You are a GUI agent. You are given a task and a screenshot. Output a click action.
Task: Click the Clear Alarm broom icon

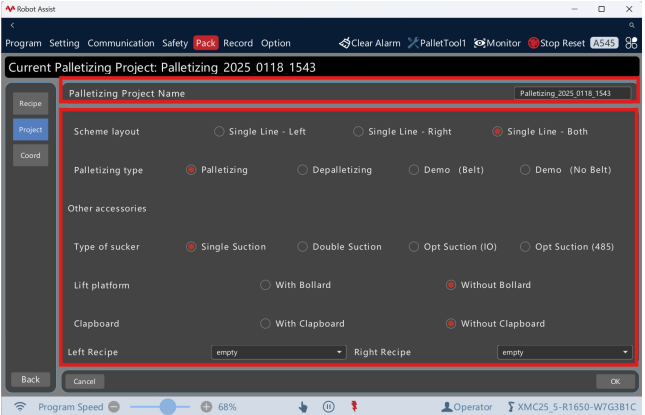(x=345, y=43)
